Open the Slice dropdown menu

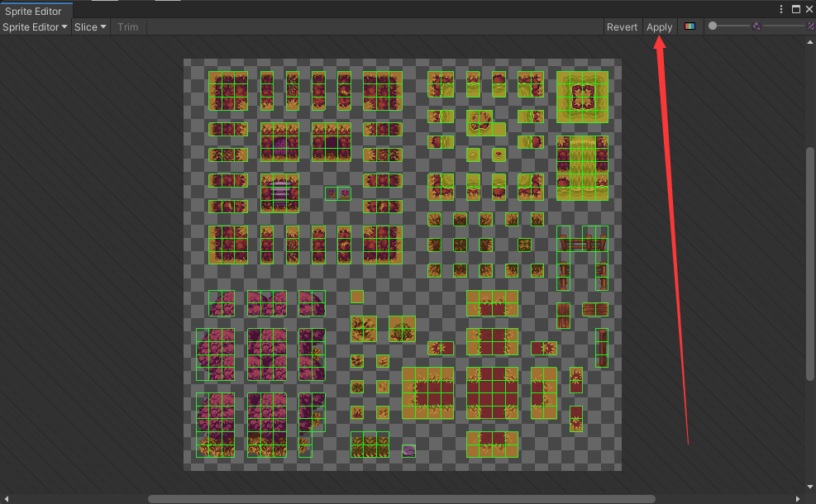[90, 27]
